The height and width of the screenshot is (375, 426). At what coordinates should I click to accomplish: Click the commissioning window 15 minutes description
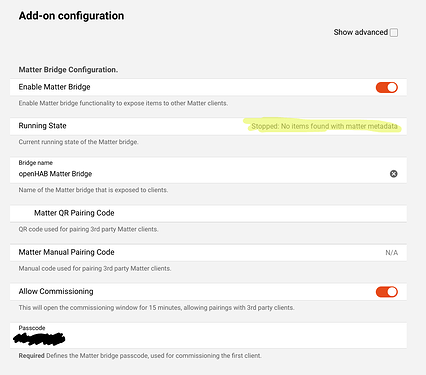coord(156,308)
